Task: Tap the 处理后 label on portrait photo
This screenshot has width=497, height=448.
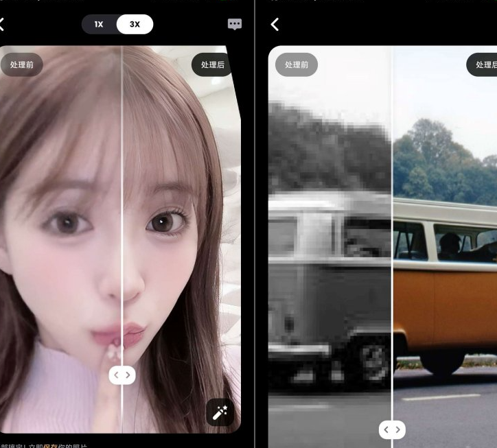Action: tap(212, 64)
